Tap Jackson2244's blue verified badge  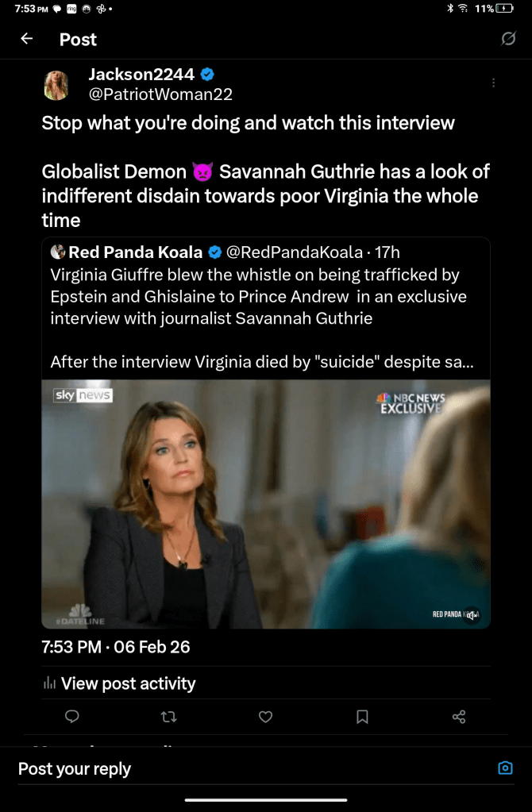click(207, 75)
